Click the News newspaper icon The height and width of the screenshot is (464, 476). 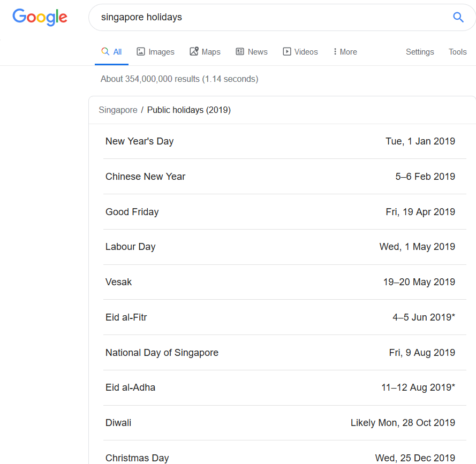pyautogui.click(x=240, y=51)
